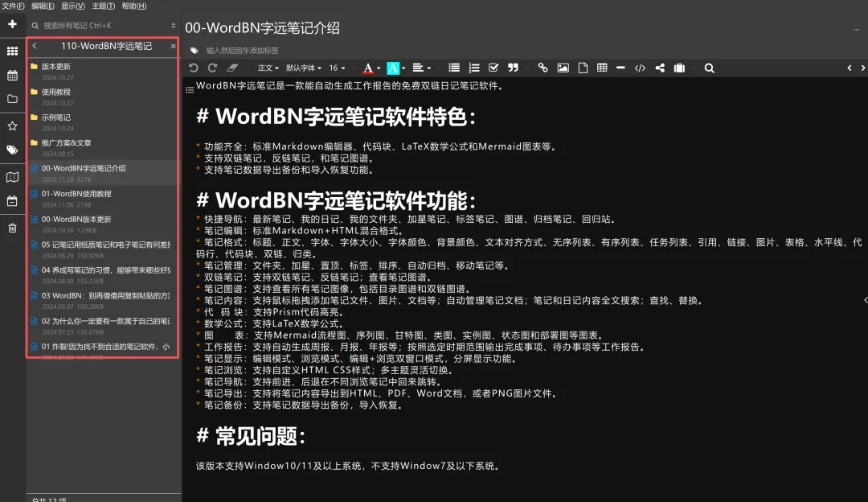Select note starting with 03 WordBN

[103, 300]
